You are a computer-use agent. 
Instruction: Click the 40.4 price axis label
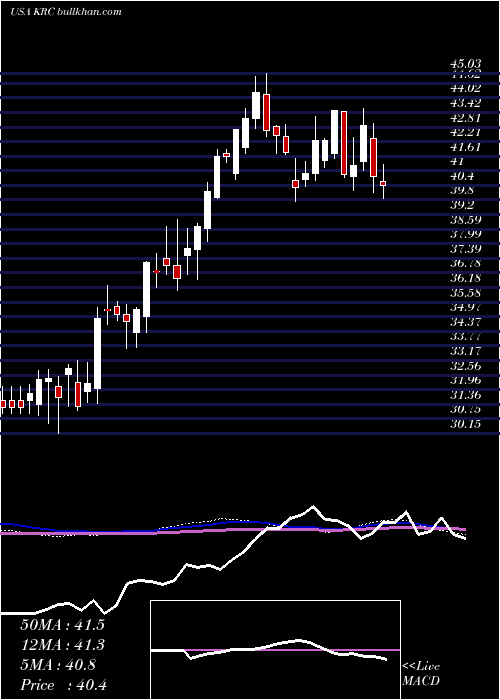[x=465, y=176]
